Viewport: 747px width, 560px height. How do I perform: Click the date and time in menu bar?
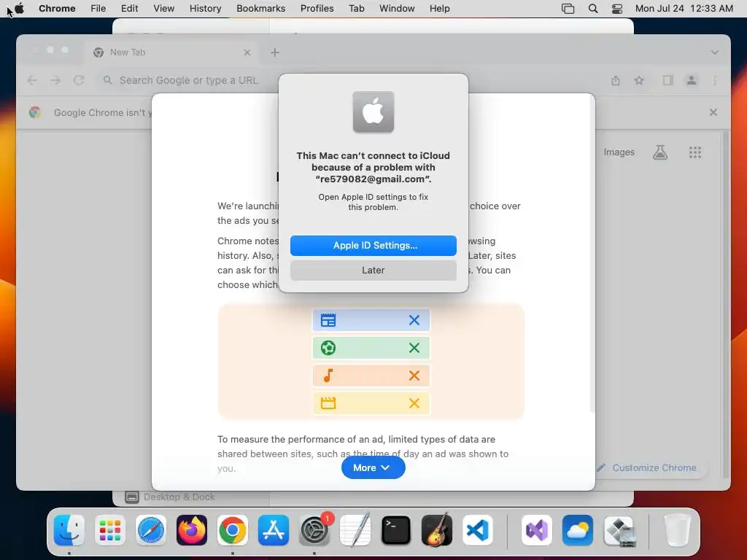(684, 8)
